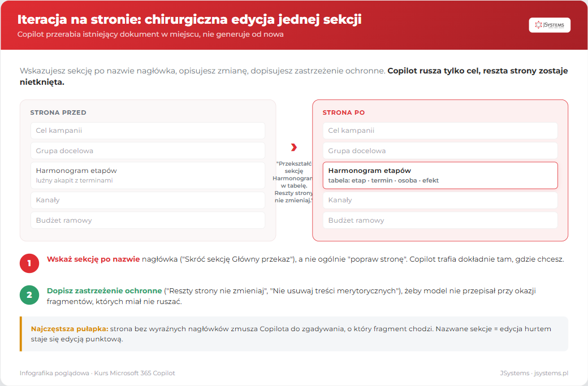Click the sentence "Wskazujesz sekcję po nazwie nagłówka"
This screenshot has width=588, height=386.
pyautogui.click(x=98, y=71)
